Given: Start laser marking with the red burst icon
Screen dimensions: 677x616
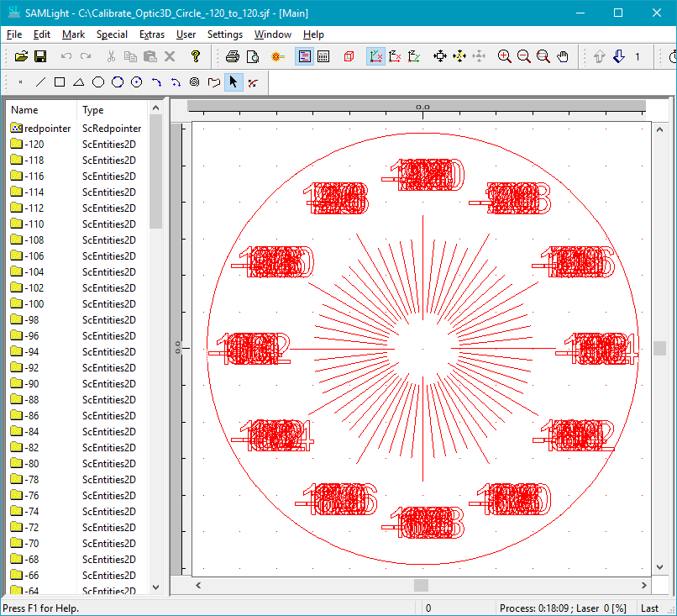Looking at the screenshot, I should tap(278, 56).
